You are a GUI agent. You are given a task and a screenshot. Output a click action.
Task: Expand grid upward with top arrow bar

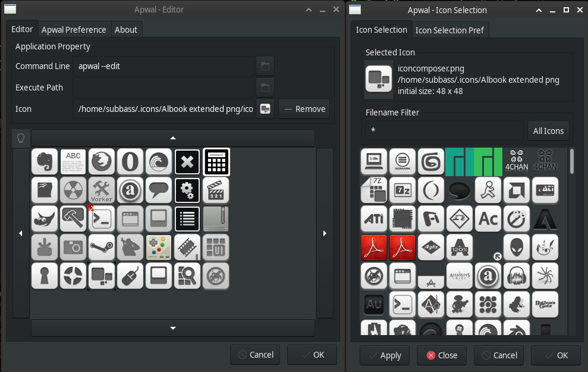173,138
